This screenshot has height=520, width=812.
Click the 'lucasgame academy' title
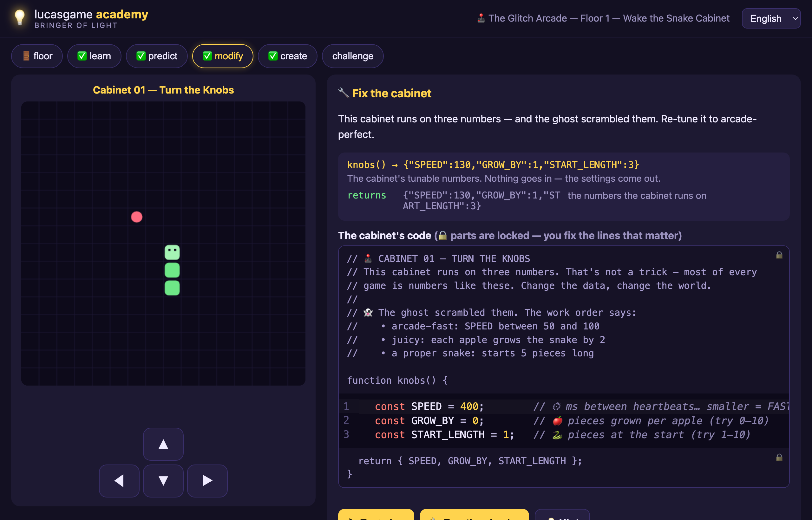(91, 14)
